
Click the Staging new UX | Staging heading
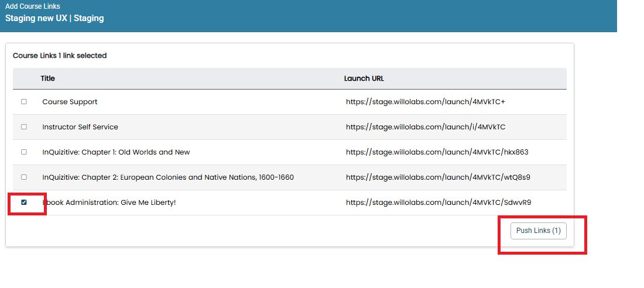pos(54,18)
